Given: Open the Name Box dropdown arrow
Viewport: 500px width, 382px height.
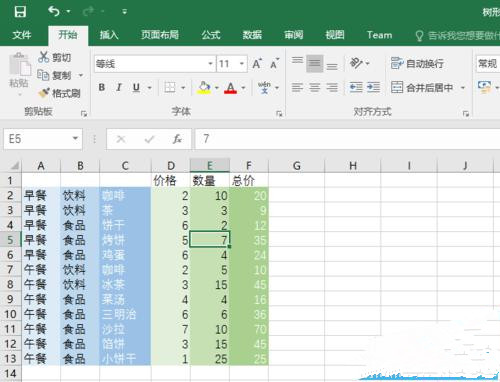Looking at the screenshot, I should [x=75, y=138].
